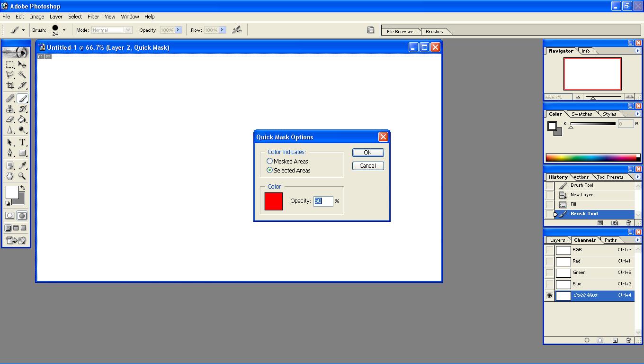This screenshot has height=364, width=644.
Task: Select the Rectangle shape tool
Action: click(x=22, y=153)
